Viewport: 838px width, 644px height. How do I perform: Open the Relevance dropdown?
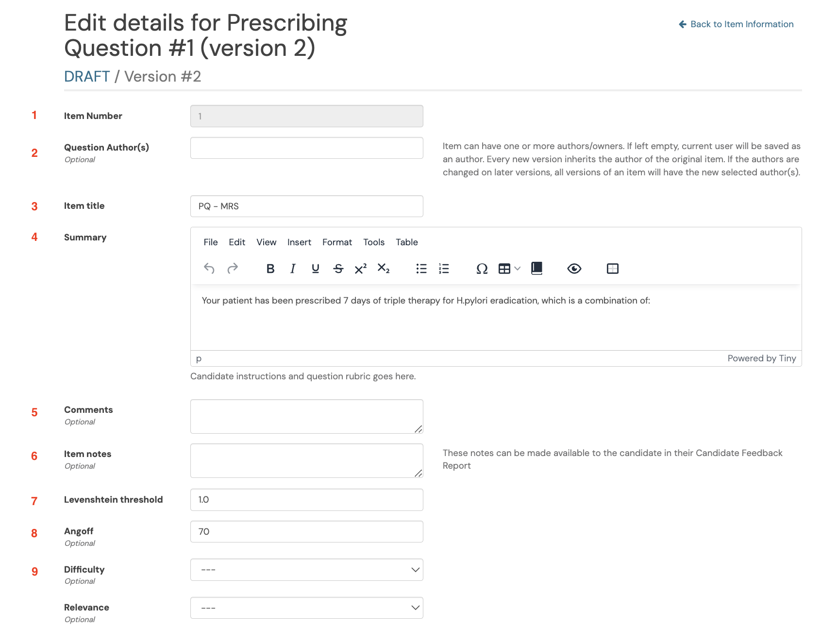(x=307, y=608)
